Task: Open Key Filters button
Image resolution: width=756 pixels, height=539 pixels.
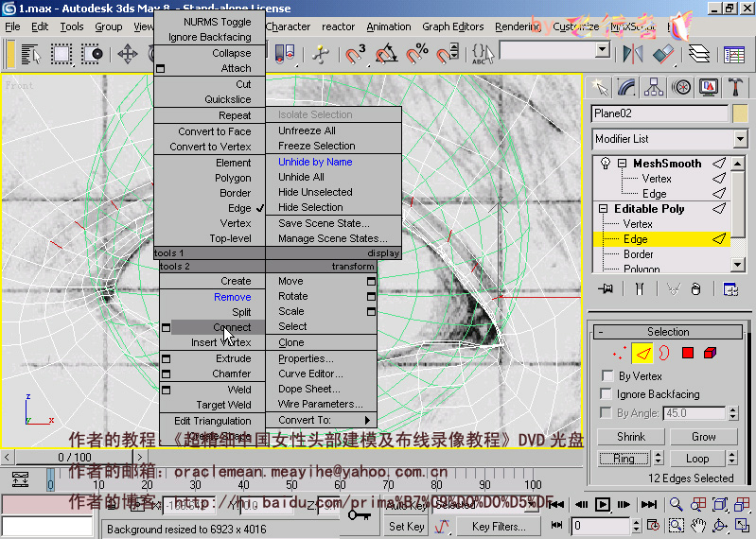Action: pos(499,527)
